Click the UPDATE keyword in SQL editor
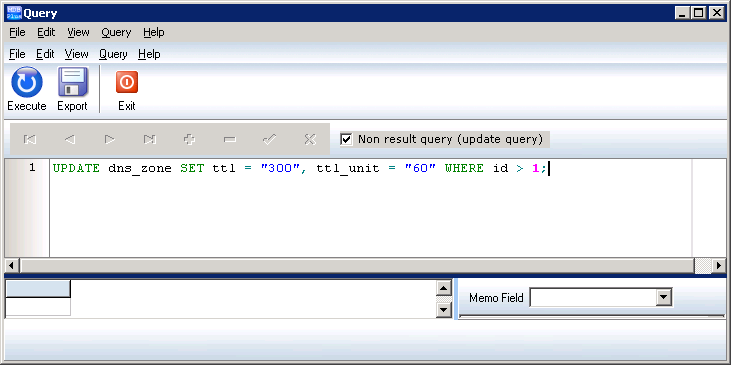The width and height of the screenshot is (731, 365). 76,168
